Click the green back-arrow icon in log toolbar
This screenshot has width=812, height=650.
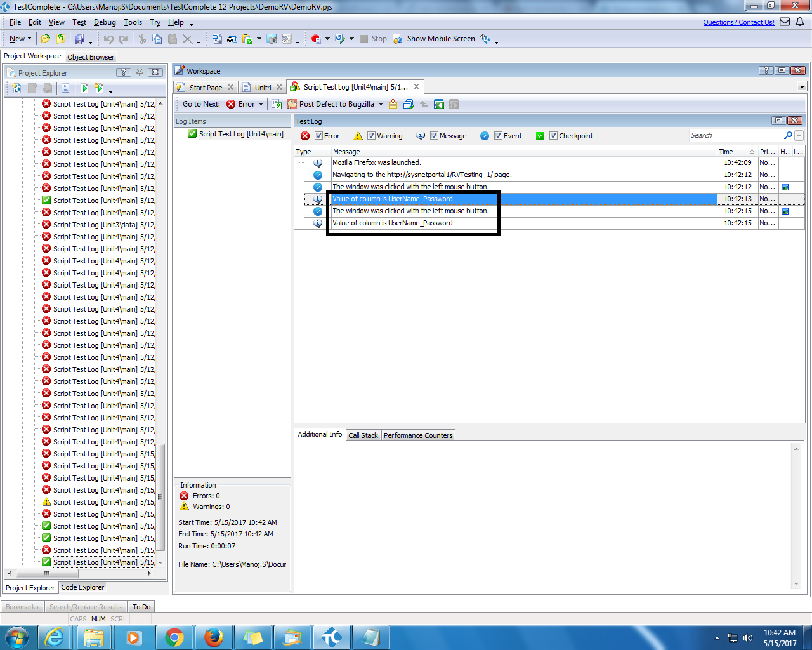439,104
